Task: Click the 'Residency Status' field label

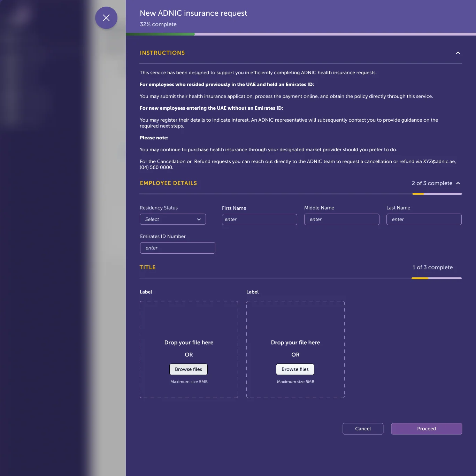Action: (x=159, y=208)
